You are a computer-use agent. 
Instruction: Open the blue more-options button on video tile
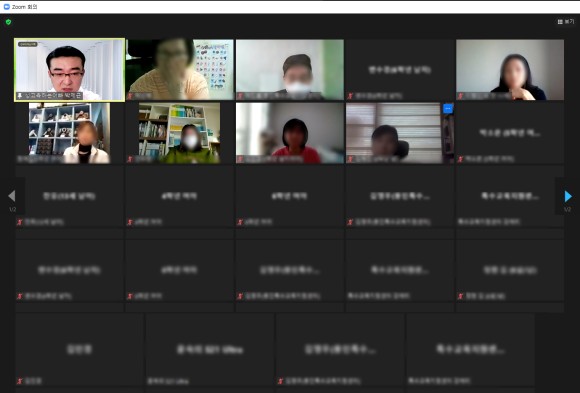(448, 109)
